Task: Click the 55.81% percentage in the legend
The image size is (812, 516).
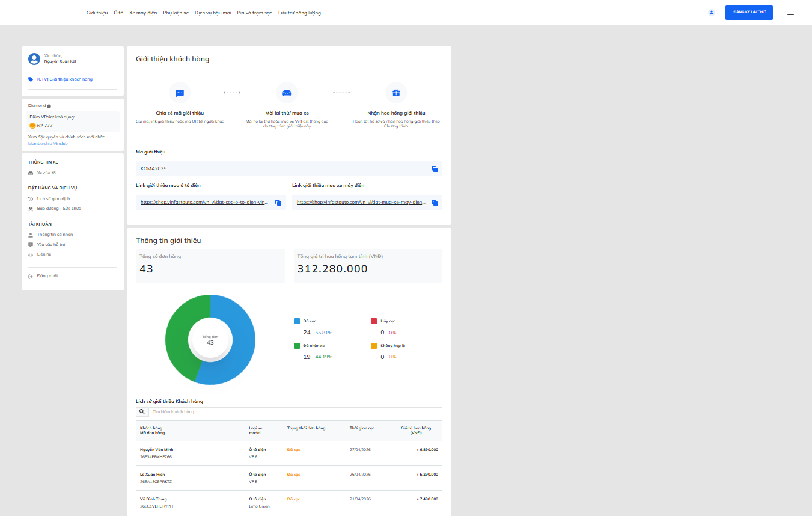Action: tap(324, 333)
